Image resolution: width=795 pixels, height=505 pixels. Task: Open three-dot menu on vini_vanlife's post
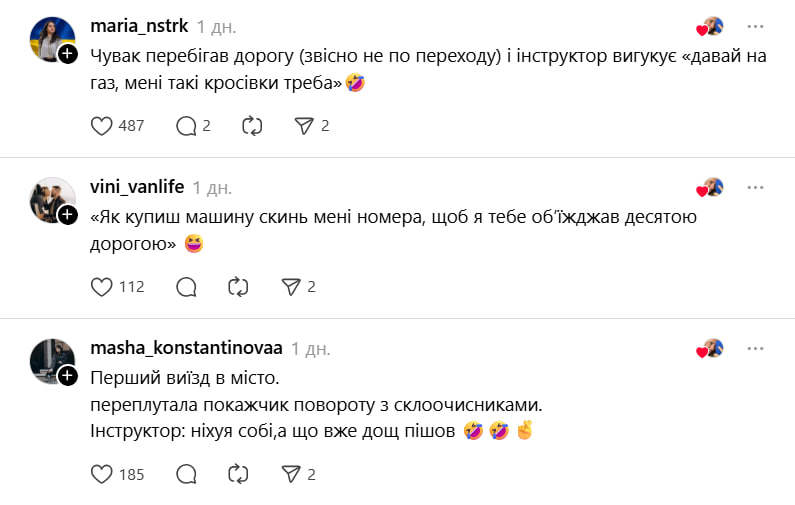click(x=755, y=187)
